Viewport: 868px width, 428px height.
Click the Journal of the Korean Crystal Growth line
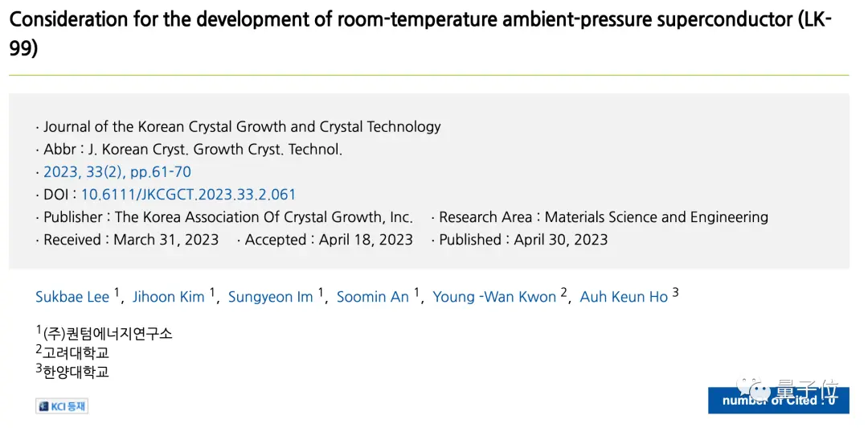242,126
